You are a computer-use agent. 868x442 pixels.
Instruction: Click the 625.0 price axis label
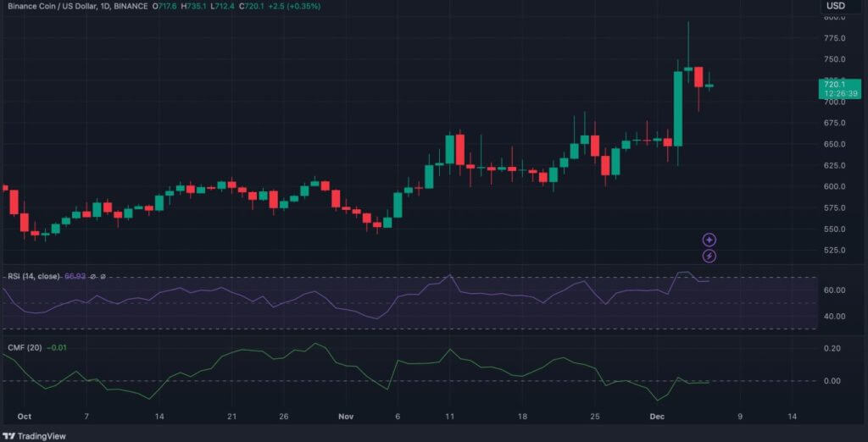point(834,165)
